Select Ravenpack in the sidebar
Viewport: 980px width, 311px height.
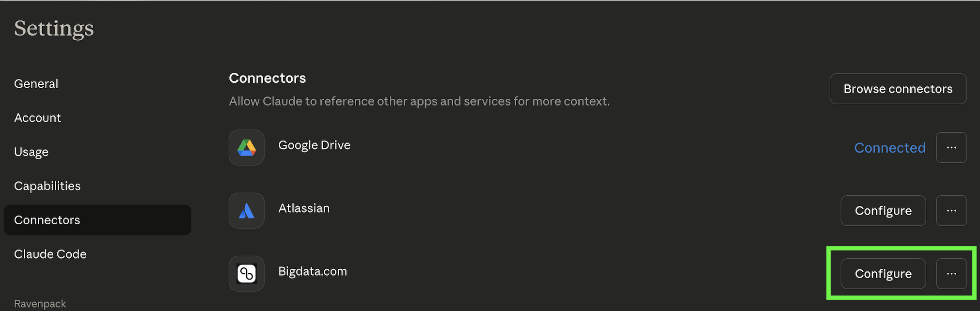40,303
